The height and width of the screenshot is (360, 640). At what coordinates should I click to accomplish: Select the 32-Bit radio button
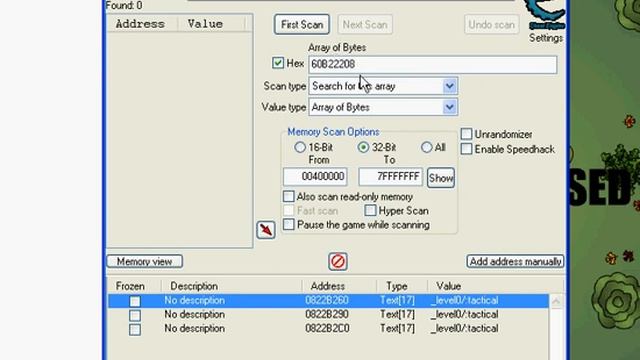(363, 147)
